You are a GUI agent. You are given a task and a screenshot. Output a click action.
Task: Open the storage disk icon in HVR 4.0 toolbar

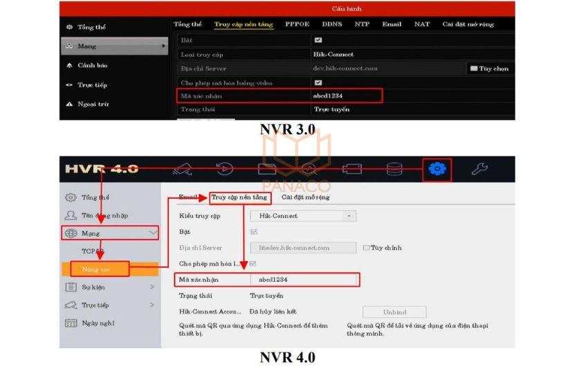394,169
